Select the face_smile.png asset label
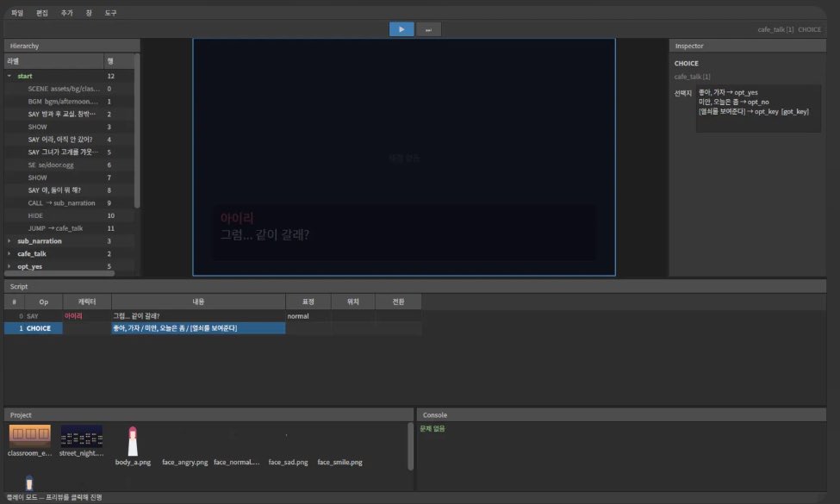The image size is (840, 504). click(x=339, y=463)
